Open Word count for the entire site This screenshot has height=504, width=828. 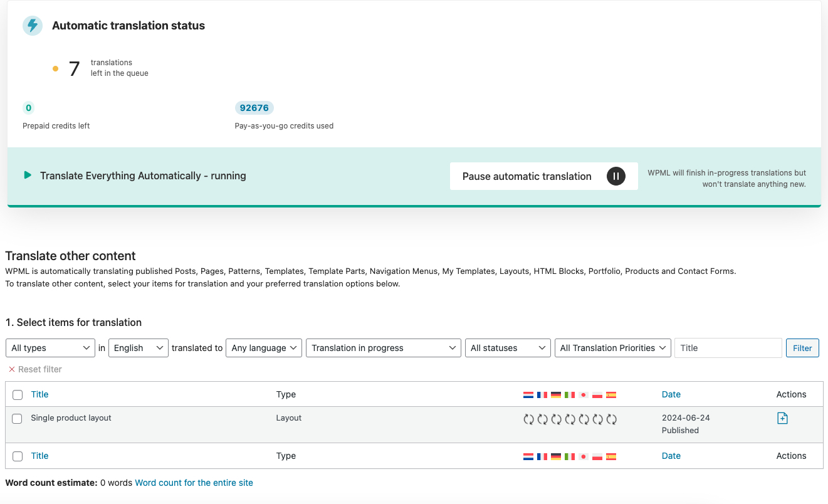(x=194, y=483)
